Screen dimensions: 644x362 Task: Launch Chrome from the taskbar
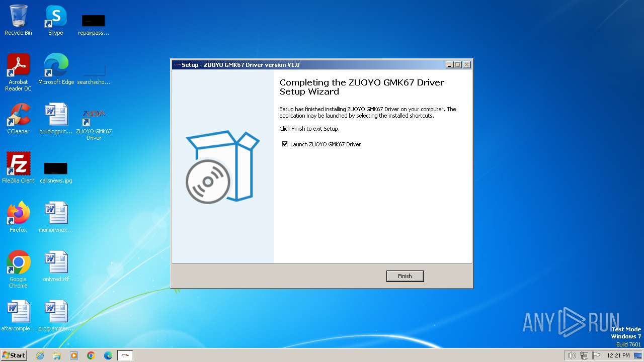click(91, 355)
